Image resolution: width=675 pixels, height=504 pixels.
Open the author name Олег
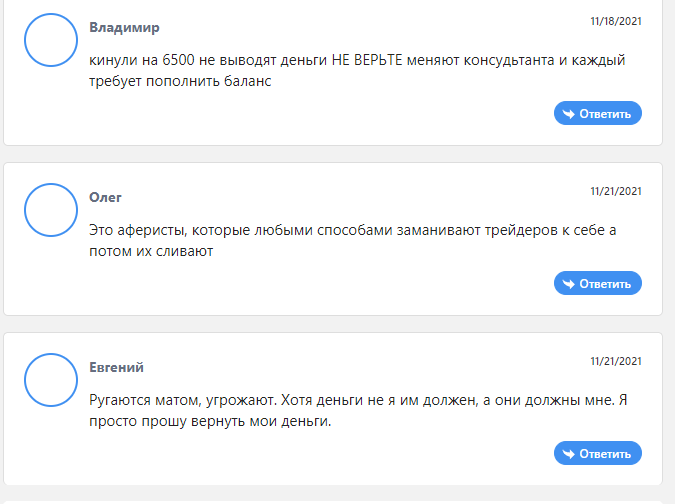click(x=105, y=197)
